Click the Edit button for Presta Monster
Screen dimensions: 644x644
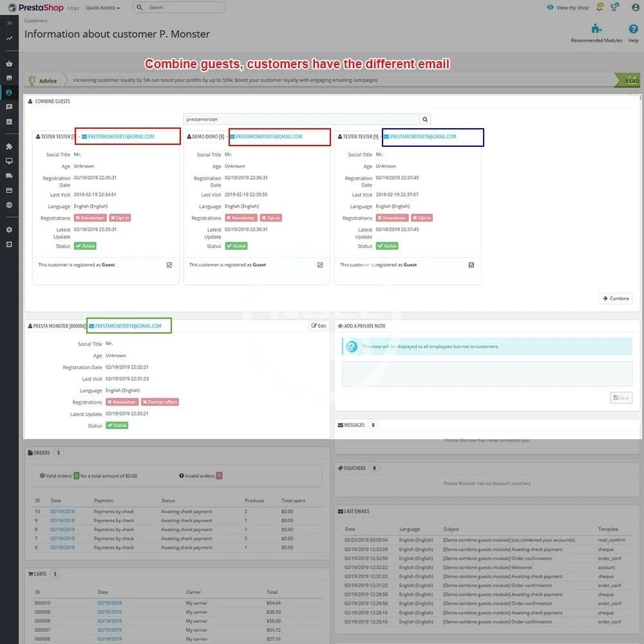319,326
